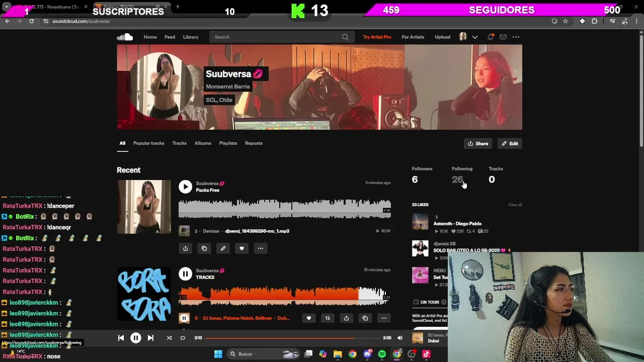Screen dimensions: 644x362
Task: Switch to Popular tracks tab
Action: tap(149, 143)
